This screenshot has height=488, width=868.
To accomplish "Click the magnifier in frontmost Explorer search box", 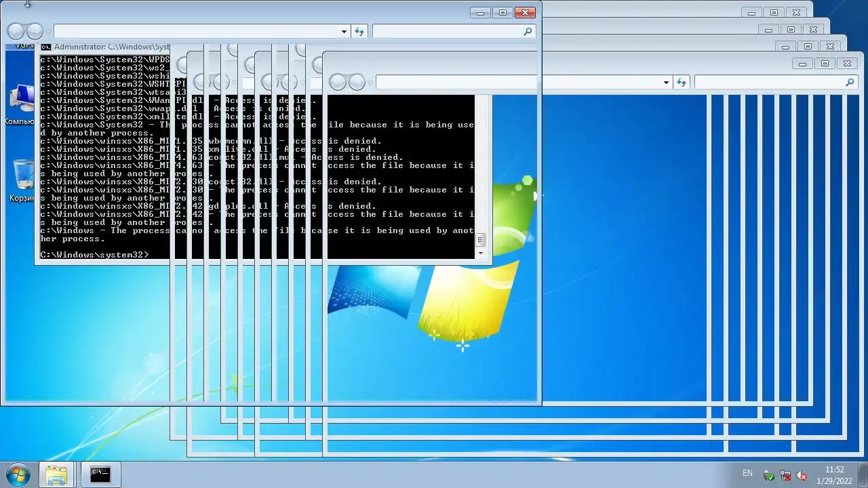I will coord(528,31).
